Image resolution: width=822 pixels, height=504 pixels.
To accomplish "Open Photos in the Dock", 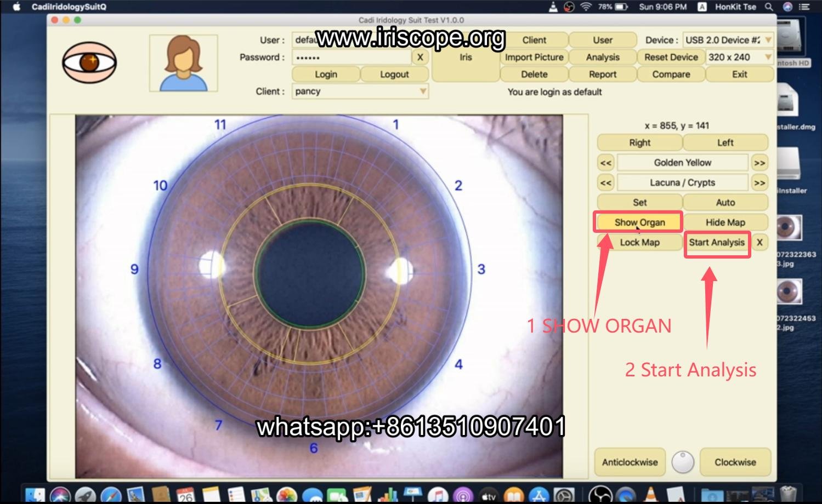I will pos(287,496).
